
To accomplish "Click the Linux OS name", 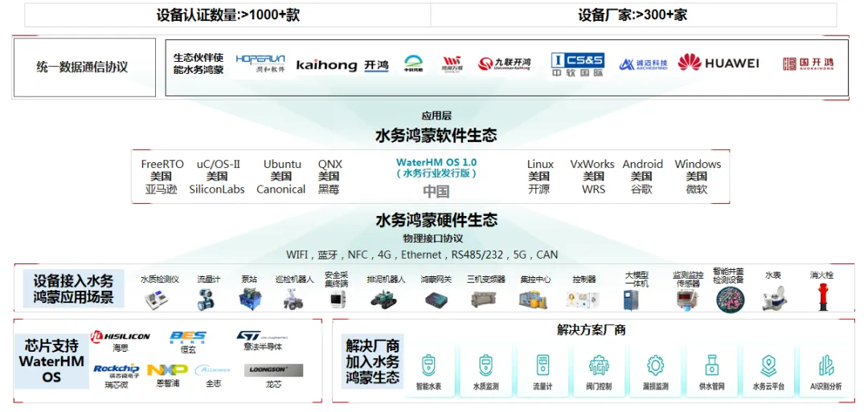I will (x=540, y=165).
